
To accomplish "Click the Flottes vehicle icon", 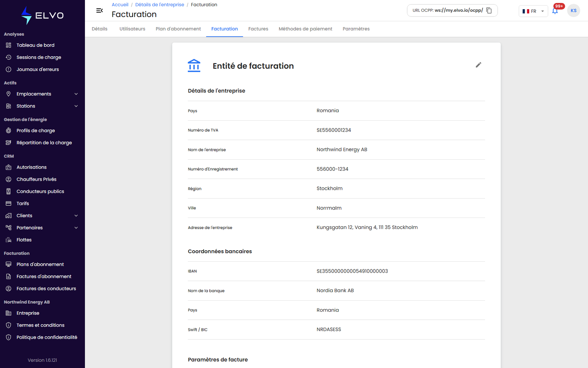I will 8,240.
